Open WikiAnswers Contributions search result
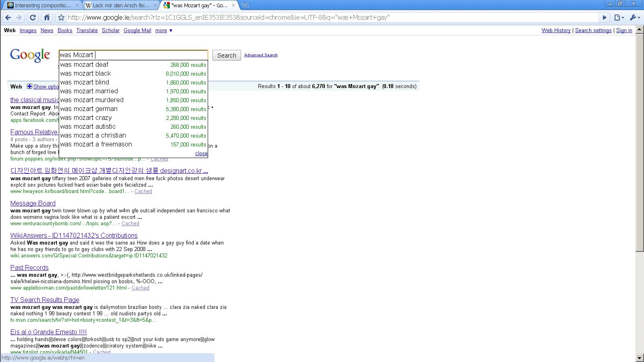The height and width of the screenshot is (362, 644). 74,236
